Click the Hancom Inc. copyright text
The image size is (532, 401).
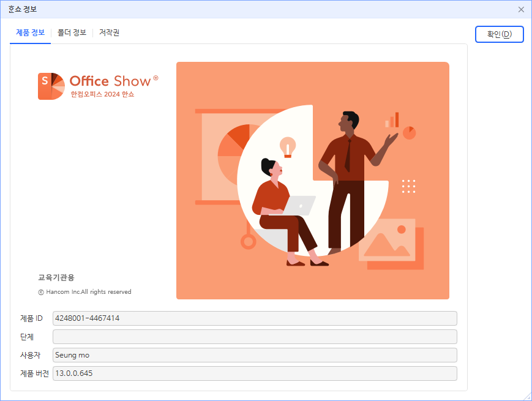click(84, 292)
